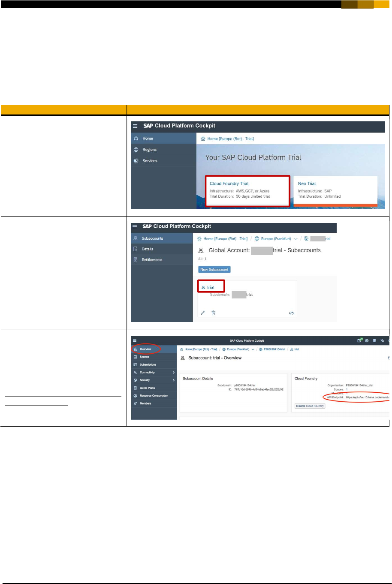The image size is (392, 584).
Task: Open Subscriptions in the sidebar
Action: (x=154, y=364)
